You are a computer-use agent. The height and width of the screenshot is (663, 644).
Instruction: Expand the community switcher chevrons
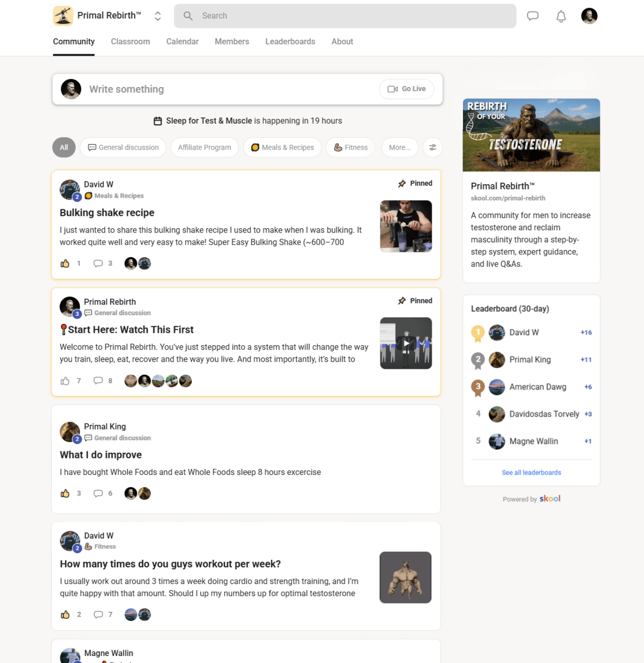coord(158,16)
